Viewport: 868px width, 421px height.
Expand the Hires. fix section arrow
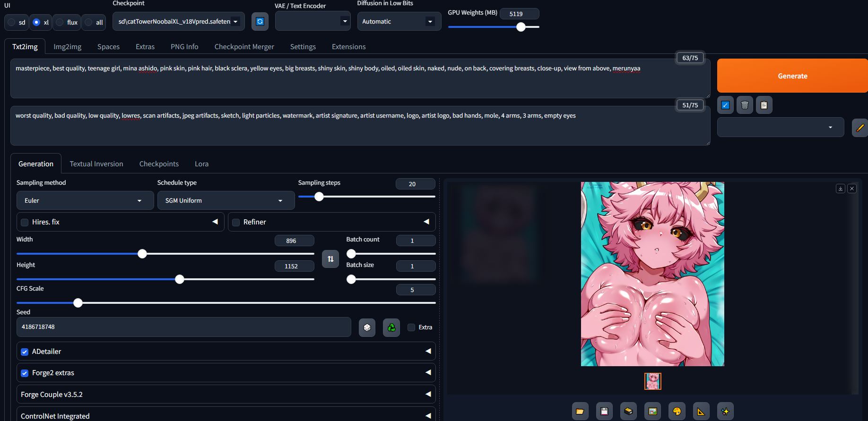tap(215, 222)
